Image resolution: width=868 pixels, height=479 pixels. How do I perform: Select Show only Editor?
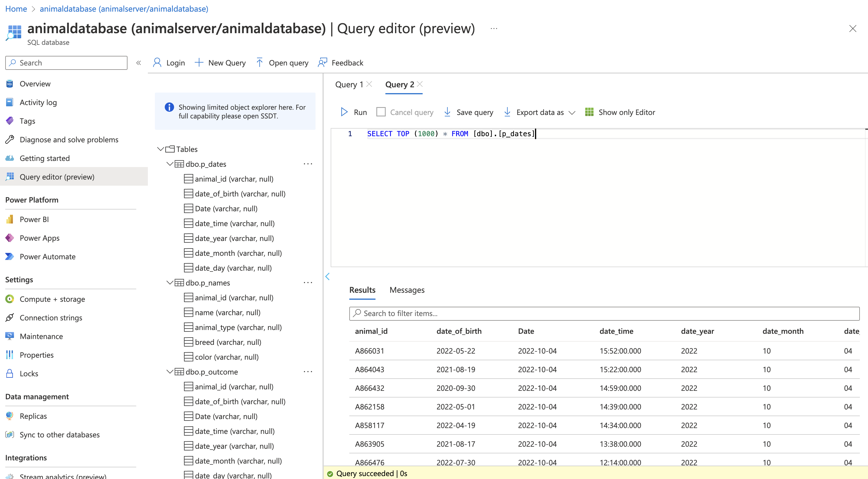pos(620,112)
